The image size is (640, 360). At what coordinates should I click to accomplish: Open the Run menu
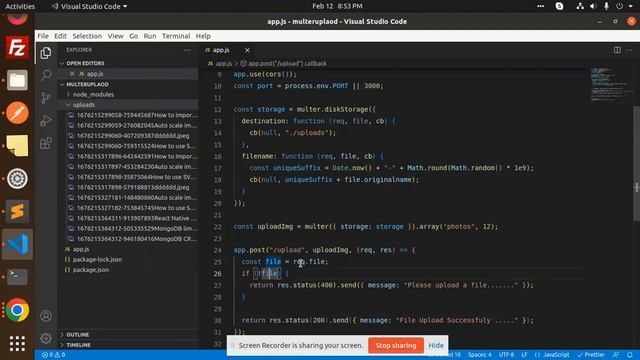point(150,36)
